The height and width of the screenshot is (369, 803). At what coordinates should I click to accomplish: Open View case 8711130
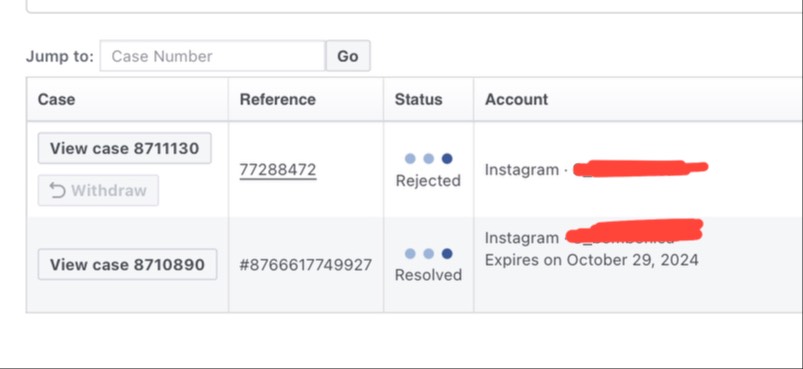[x=124, y=148]
